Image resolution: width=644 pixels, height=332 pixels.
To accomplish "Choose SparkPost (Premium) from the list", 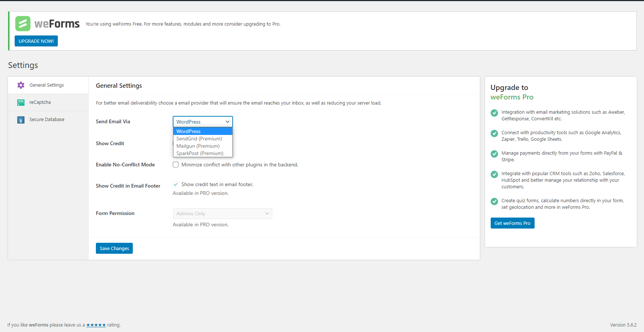I will click(203, 153).
